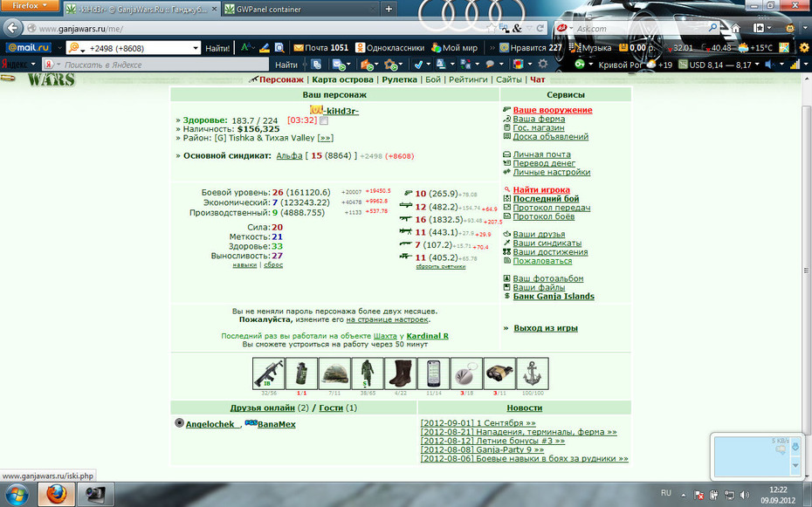Click the clock showing 12:22

pyautogui.click(x=778, y=490)
